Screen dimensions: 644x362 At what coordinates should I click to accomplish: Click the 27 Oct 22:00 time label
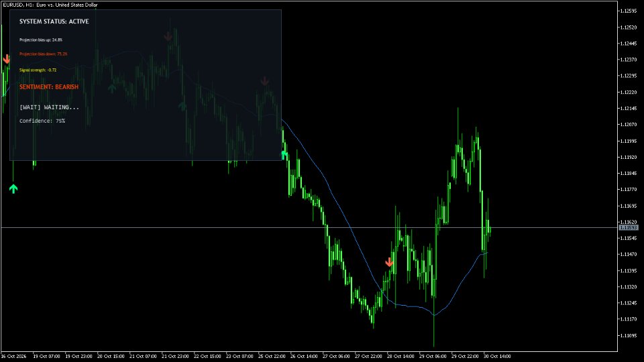(368, 356)
